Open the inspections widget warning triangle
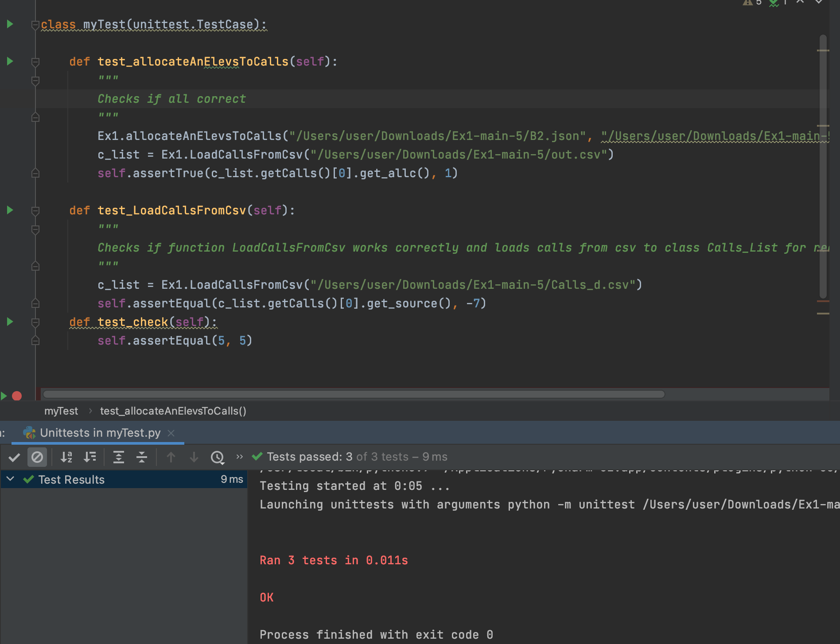This screenshot has height=644, width=840. [x=748, y=3]
